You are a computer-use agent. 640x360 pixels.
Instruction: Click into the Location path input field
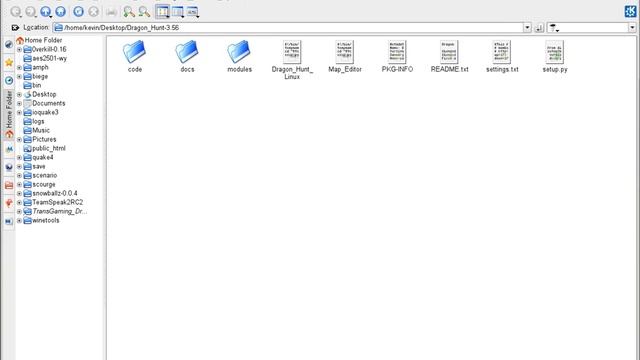pyautogui.click(x=288, y=28)
